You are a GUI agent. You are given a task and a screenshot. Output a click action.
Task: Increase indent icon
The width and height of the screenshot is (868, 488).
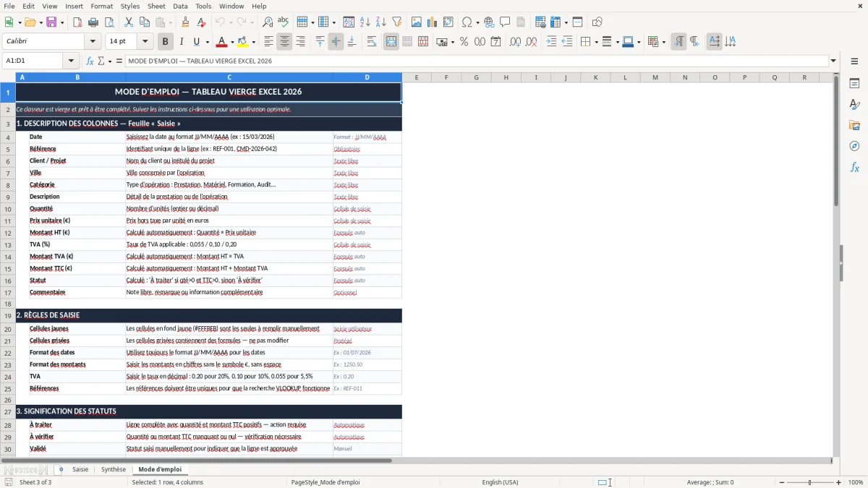point(551,42)
